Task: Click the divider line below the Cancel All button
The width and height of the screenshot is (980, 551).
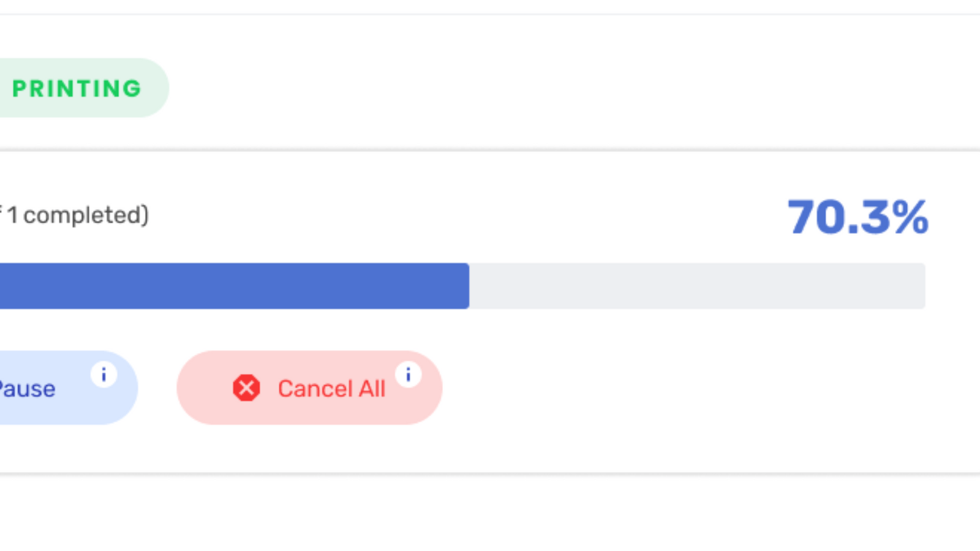Action: coord(490,473)
